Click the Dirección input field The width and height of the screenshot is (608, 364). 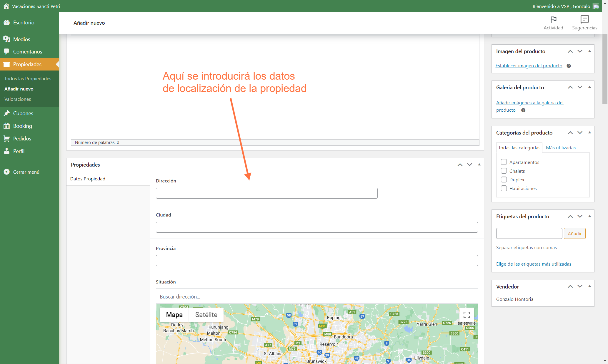266,193
